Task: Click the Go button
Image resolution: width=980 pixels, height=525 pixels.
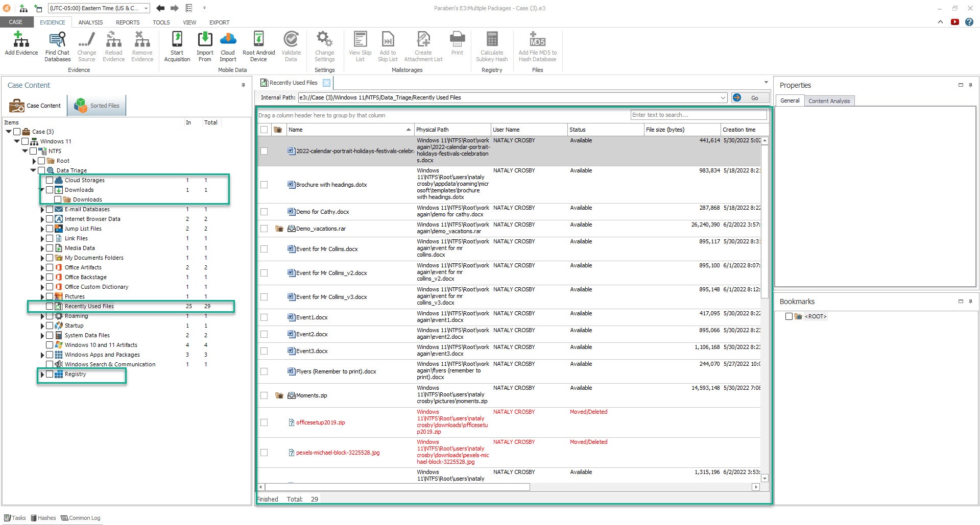Action: pos(751,97)
